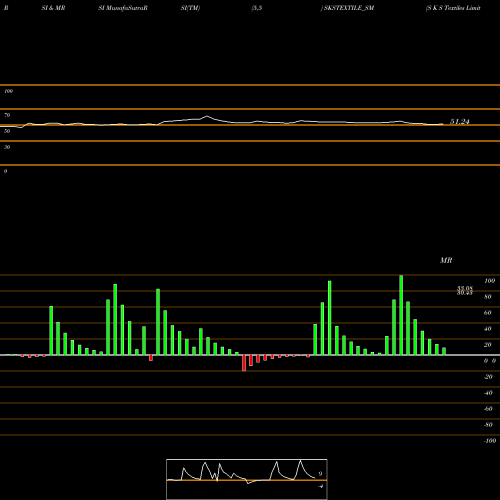
Task: Click the MR axis label -60
Action: click(x=488, y=409)
